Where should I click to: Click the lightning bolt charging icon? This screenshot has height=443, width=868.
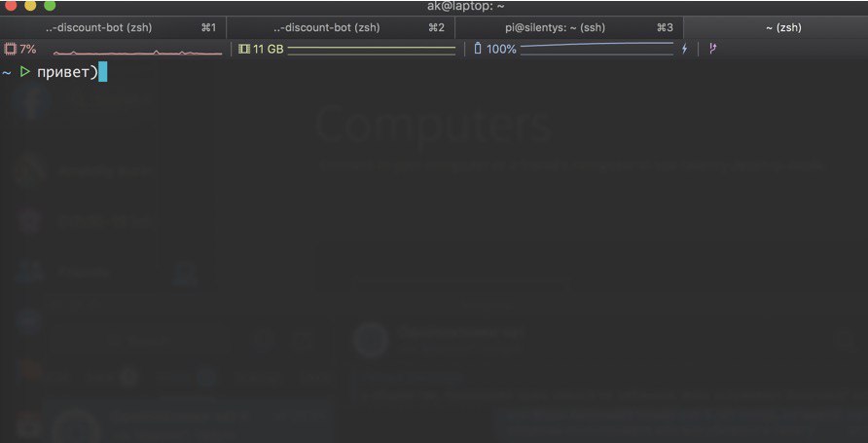tap(684, 49)
